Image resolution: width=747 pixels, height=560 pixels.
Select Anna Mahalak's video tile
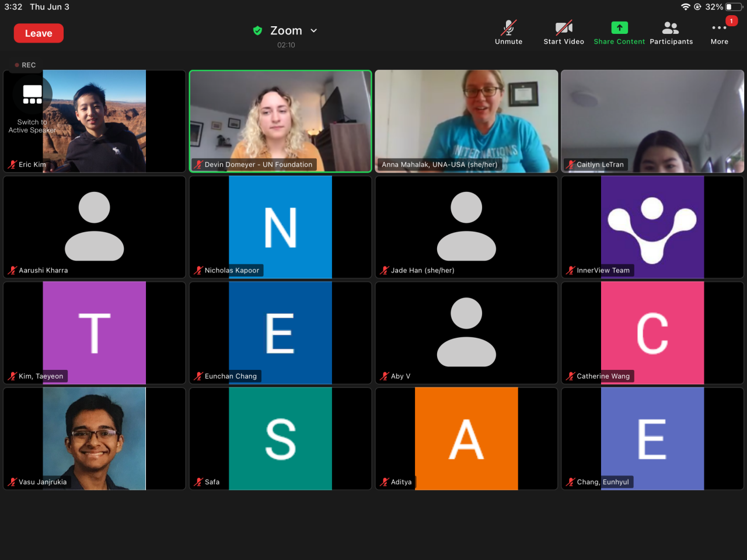[x=466, y=121]
